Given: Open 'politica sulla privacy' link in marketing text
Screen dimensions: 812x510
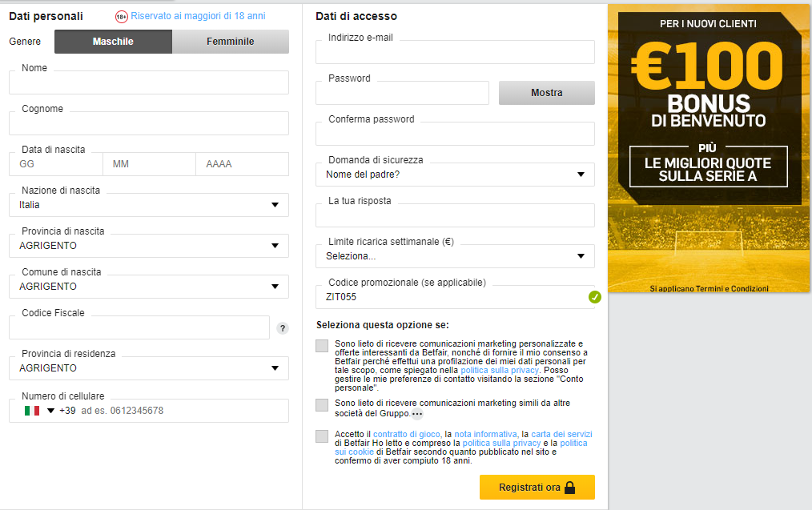Looking at the screenshot, I should pos(500,370).
